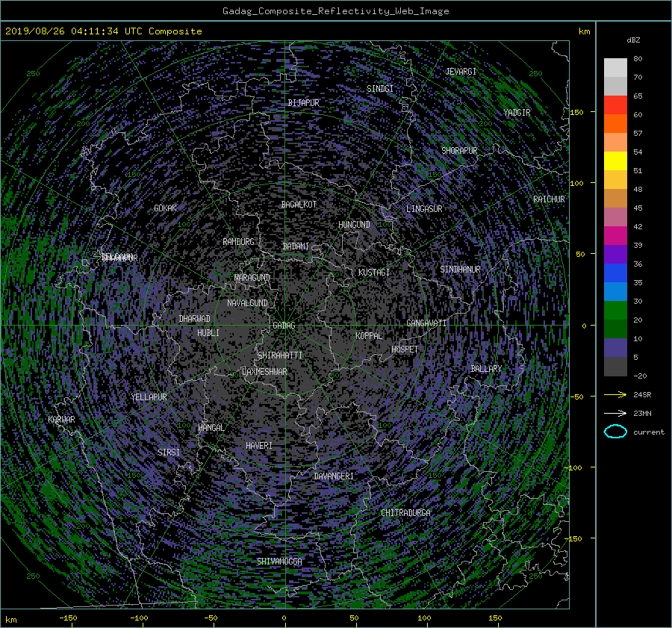Click the 100 tick on bottom km axis
This screenshot has width=672, height=628.
(x=424, y=618)
